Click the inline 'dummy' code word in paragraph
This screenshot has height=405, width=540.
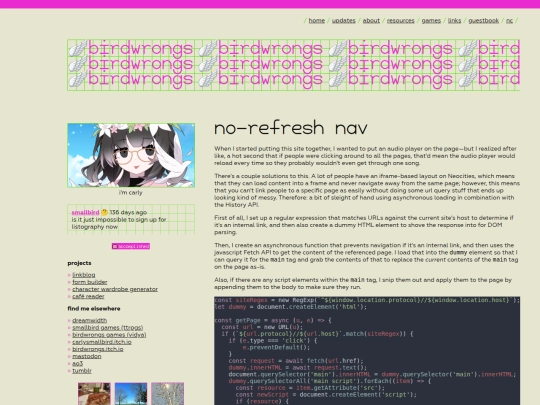pyautogui.click(x=458, y=252)
